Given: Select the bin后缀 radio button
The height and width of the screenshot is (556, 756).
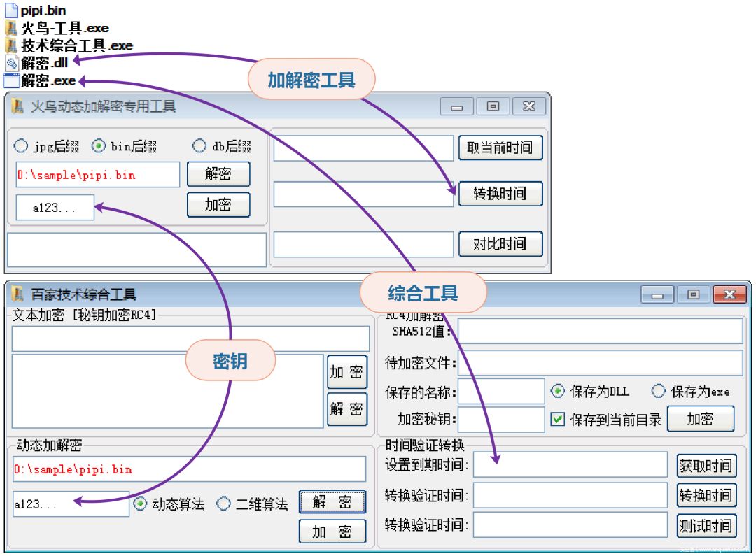Looking at the screenshot, I should pyautogui.click(x=99, y=145).
